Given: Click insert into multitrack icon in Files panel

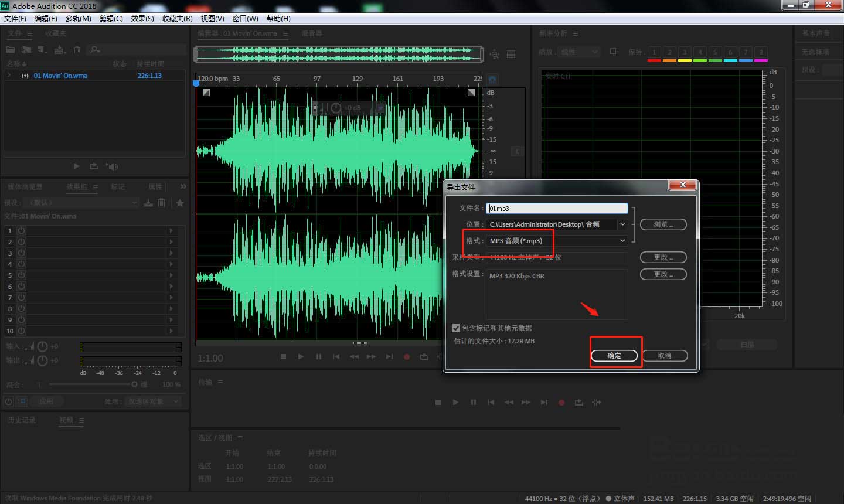Looking at the screenshot, I should pyautogui.click(x=60, y=50).
